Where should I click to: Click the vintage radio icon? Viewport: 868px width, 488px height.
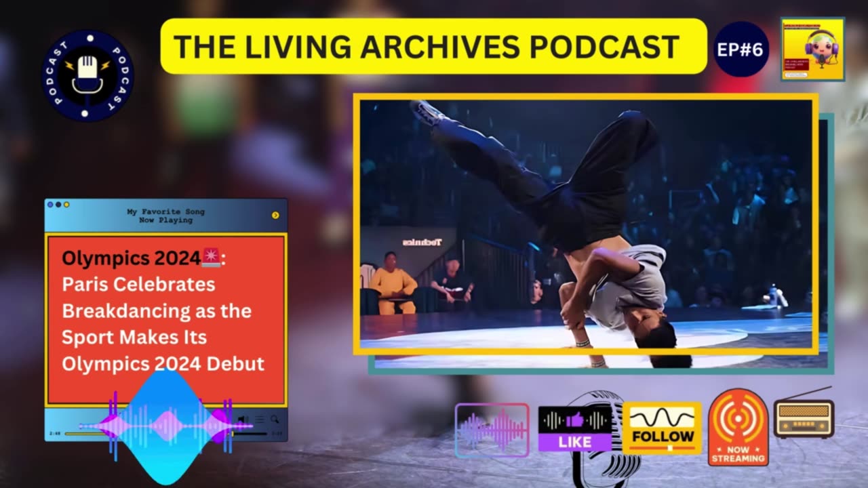point(804,413)
